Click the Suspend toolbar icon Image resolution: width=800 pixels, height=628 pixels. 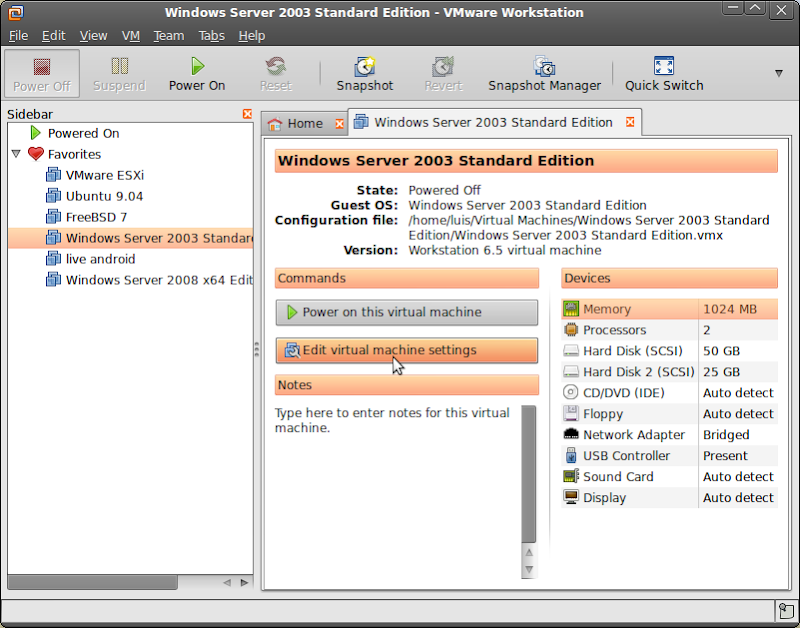tap(119, 73)
